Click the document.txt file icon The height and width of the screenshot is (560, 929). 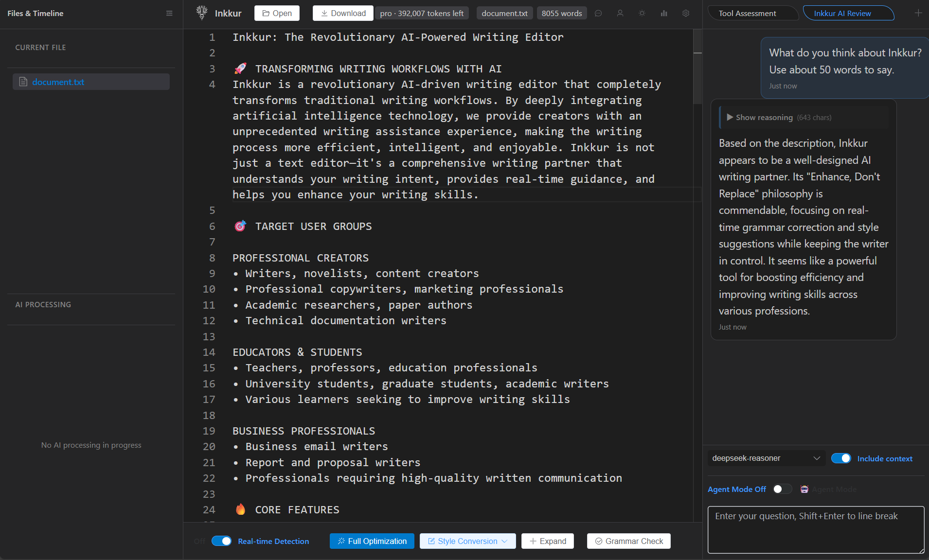coord(22,82)
